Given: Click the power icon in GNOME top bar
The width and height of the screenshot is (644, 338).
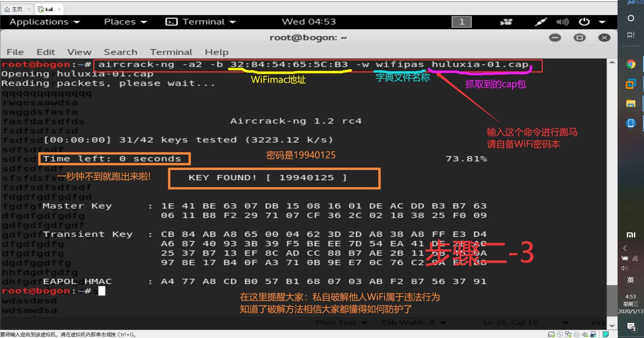Looking at the screenshot, I should [x=584, y=22].
